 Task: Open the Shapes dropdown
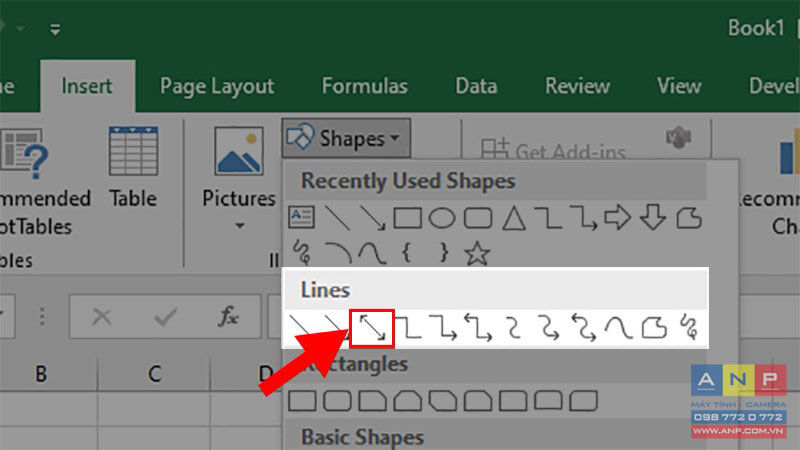click(x=346, y=138)
